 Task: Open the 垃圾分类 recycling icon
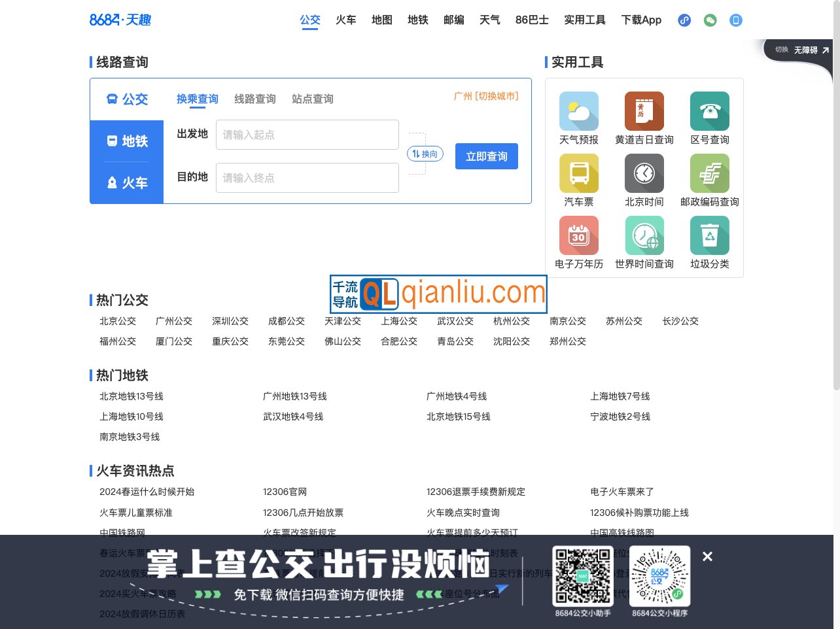[709, 235]
